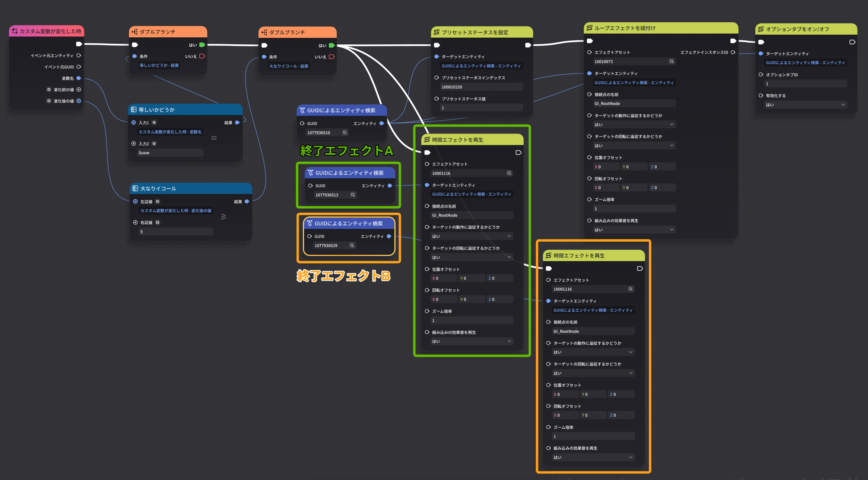Click 大なりイコール - 結果 link
The height and width of the screenshot is (480, 868).
pos(289,66)
